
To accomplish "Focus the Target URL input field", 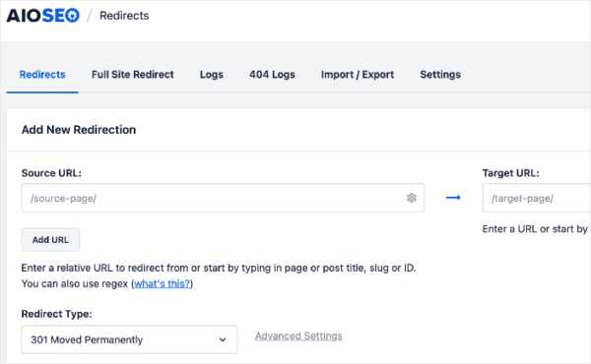I will pos(537,198).
